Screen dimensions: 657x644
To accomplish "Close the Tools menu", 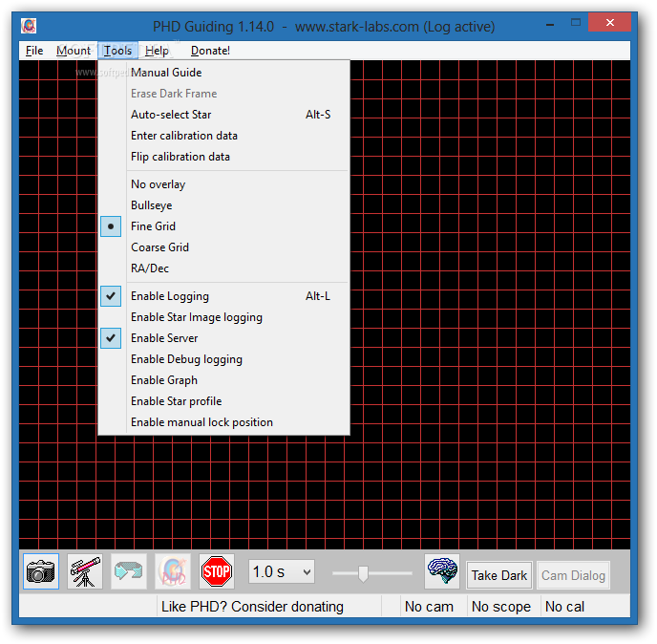I will [x=117, y=51].
